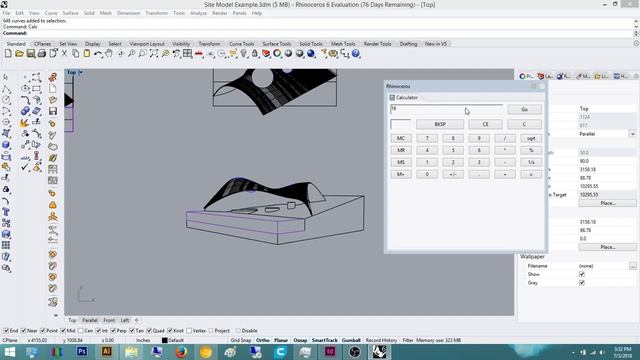
Task: Toggle Grid Snap in the status bar
Action: (241, 340)
